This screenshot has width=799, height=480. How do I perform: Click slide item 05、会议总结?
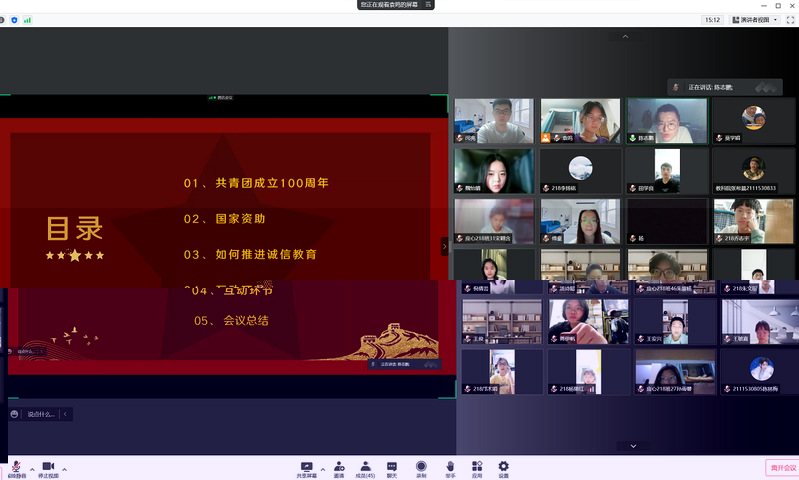click(x=231, y=321)
